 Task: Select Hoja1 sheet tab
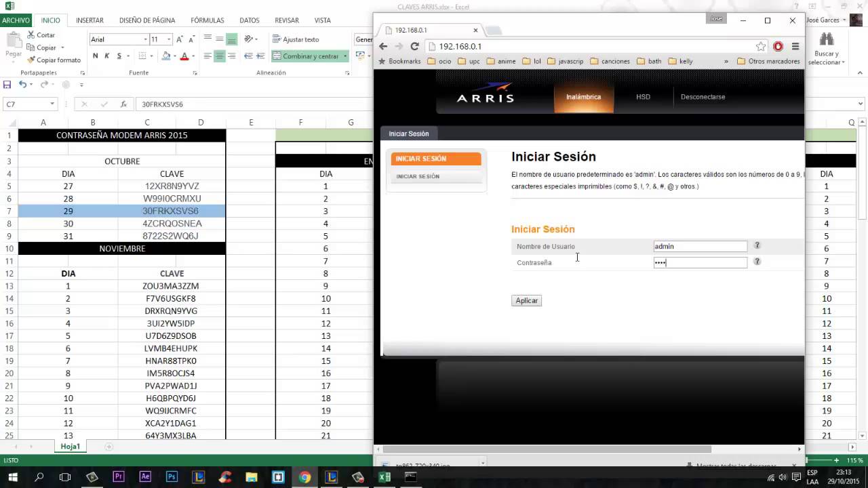70,447
